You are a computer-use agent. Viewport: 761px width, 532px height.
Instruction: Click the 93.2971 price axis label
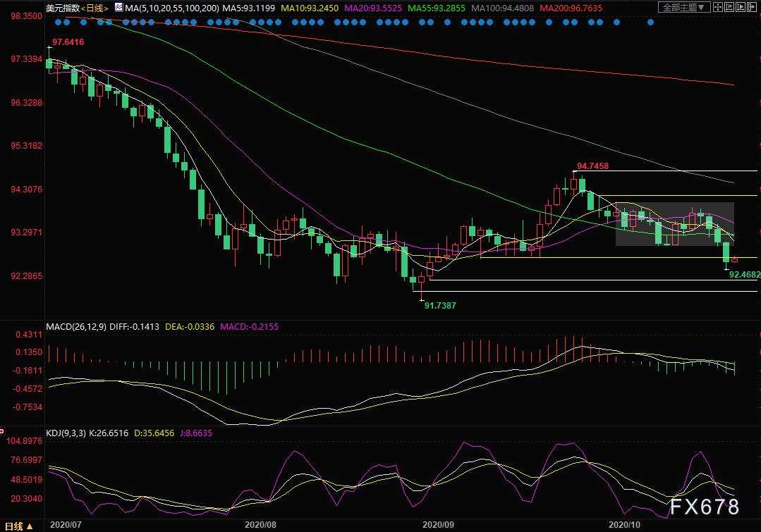point(27,233)
